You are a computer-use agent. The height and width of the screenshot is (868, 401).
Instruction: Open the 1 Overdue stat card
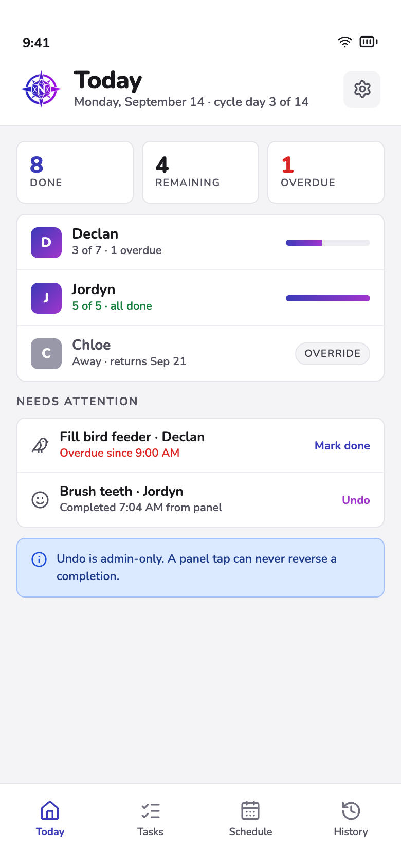[326, 172]
